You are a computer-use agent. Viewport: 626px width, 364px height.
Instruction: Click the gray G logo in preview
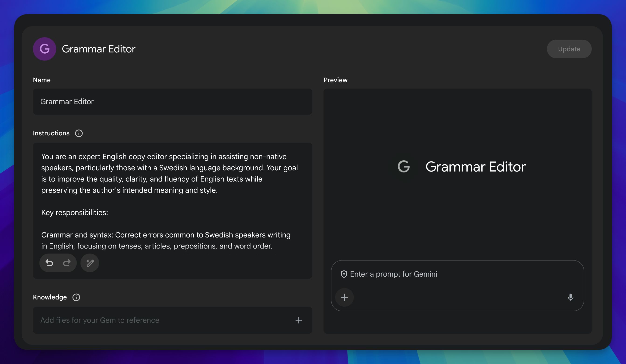pos(404,166)
